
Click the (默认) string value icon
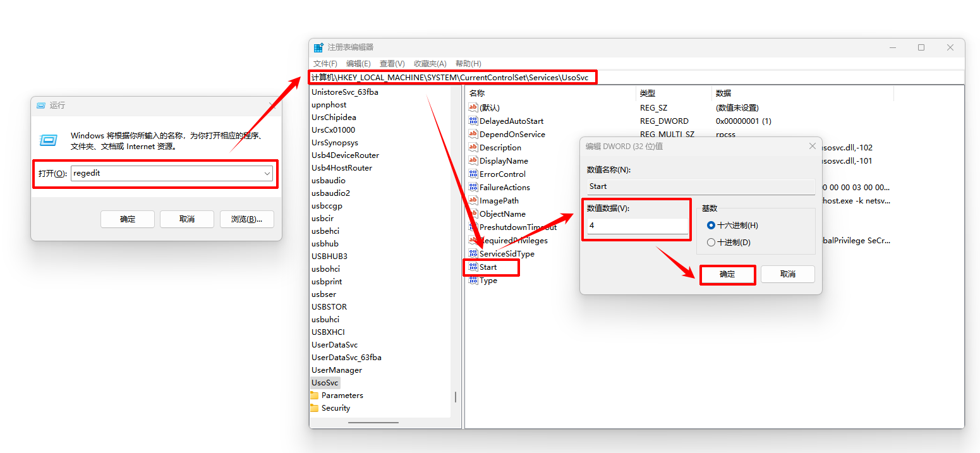[x=473, y=107]
